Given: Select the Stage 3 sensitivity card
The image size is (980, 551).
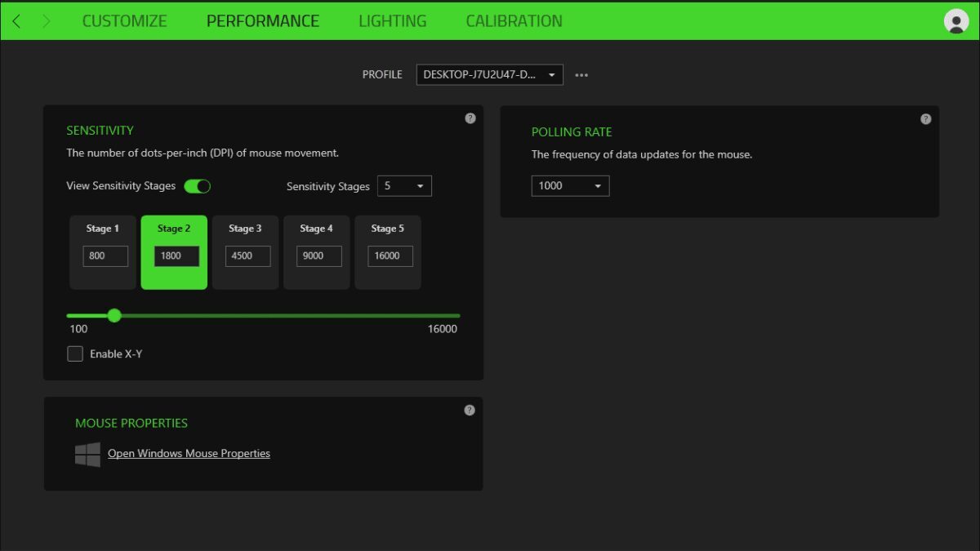Looking at the screenshot, I should [x=245, y=252].
